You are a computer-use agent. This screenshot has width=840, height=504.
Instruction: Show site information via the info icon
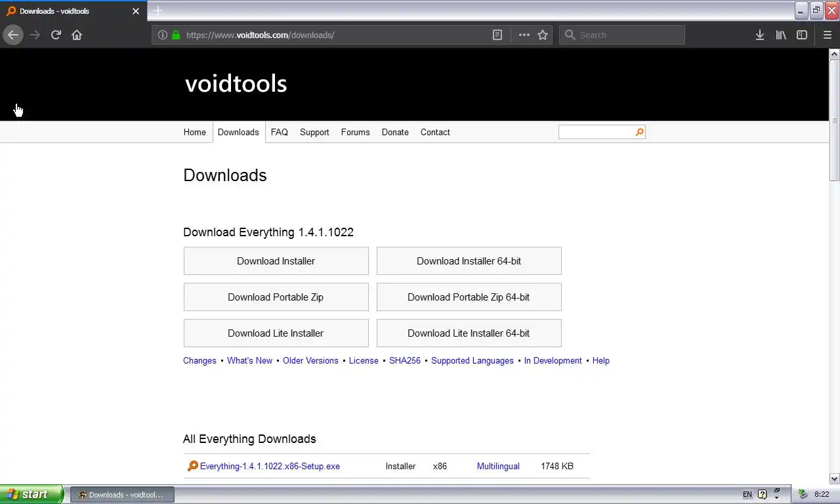[x=163, y=35]
